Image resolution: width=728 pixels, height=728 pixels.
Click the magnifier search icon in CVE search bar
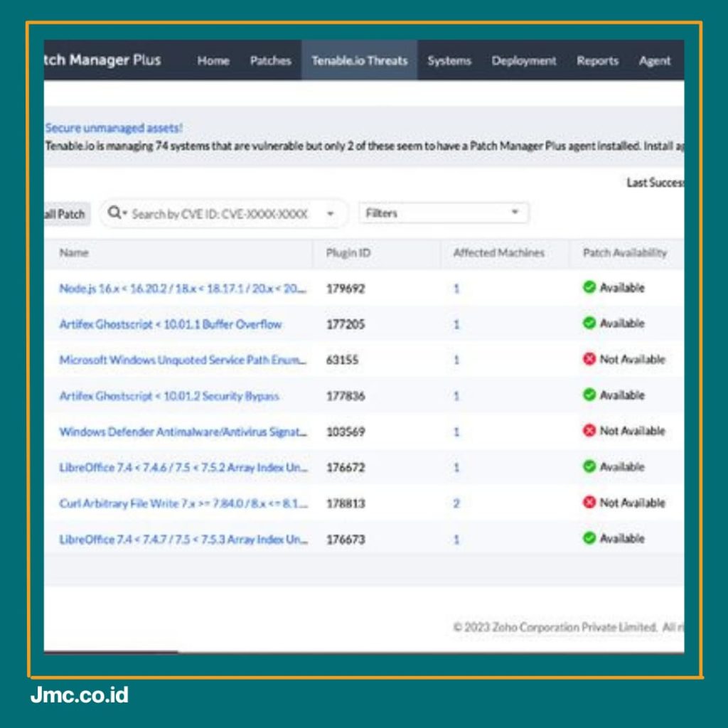click(x=115, y=213)
